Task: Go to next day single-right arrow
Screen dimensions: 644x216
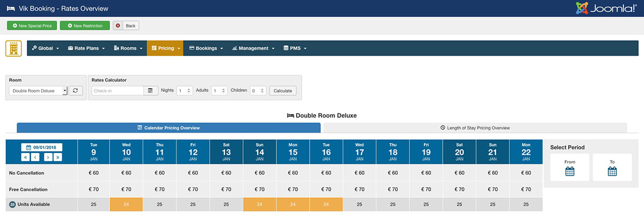Action: [x=48, y=157]
